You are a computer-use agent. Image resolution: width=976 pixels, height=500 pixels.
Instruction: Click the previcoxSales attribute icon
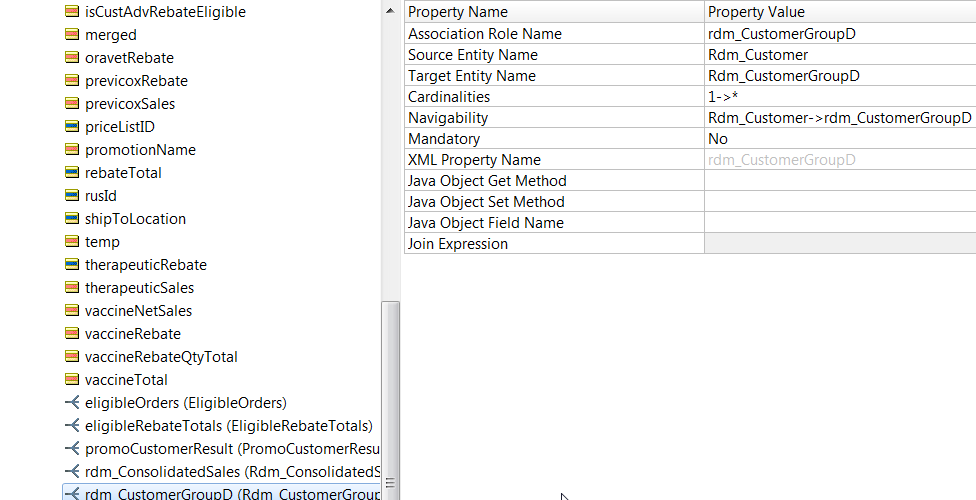tap(72, 103)
